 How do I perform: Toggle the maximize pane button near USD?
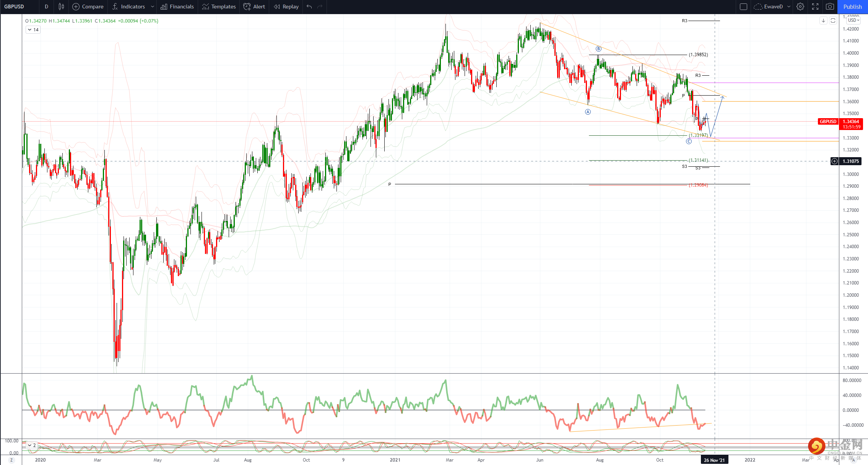833,20
